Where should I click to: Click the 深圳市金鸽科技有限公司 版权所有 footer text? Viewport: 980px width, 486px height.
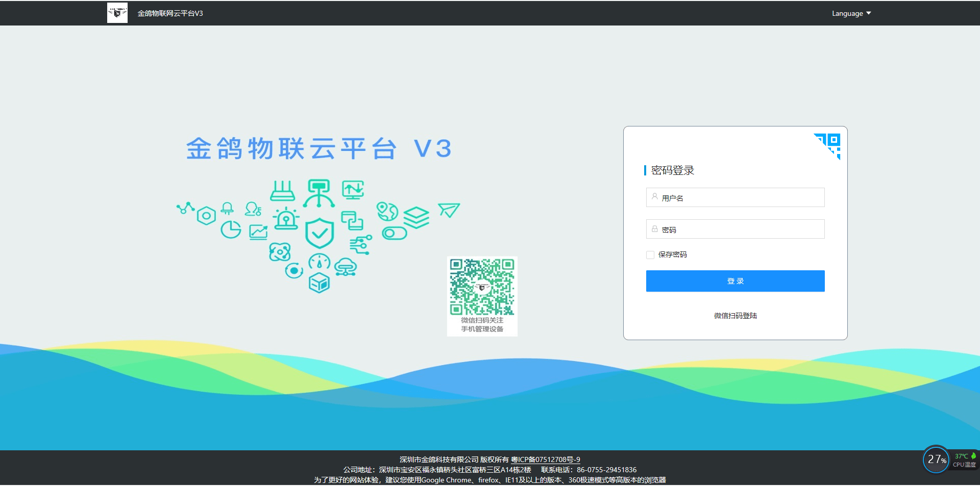click(454, 459)
